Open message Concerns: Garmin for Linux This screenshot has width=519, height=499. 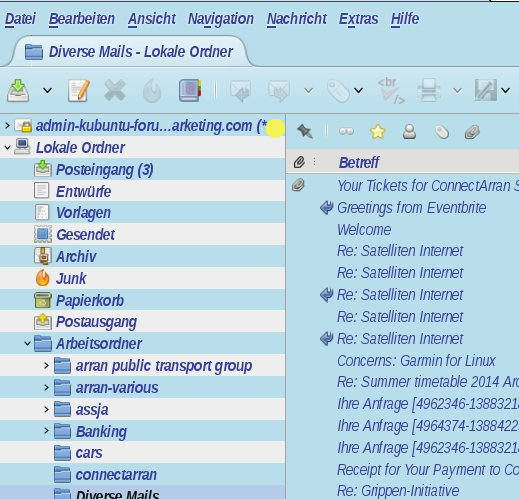click(416, 360)
